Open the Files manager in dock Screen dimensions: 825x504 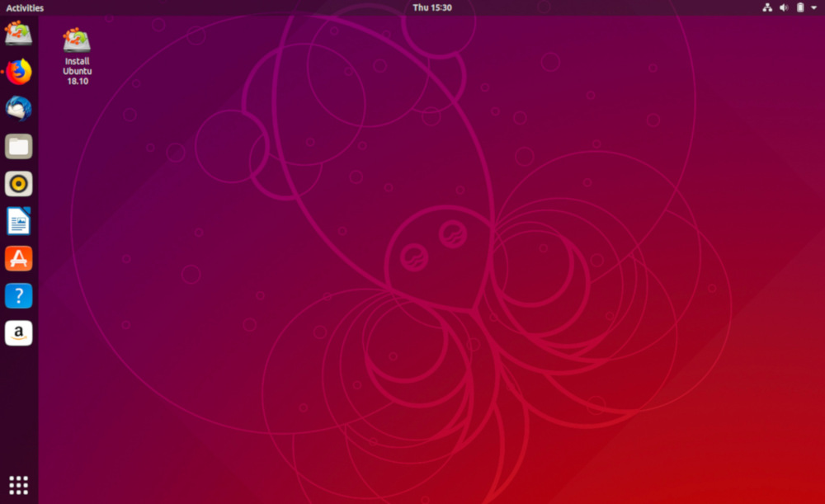pyautogui.click(x=19, y=147)
